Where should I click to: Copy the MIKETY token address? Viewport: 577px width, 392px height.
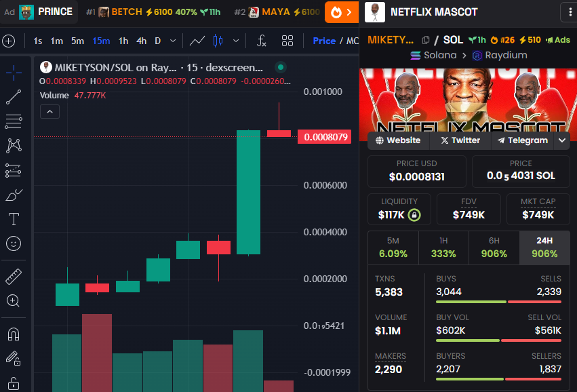pos(426,40)
